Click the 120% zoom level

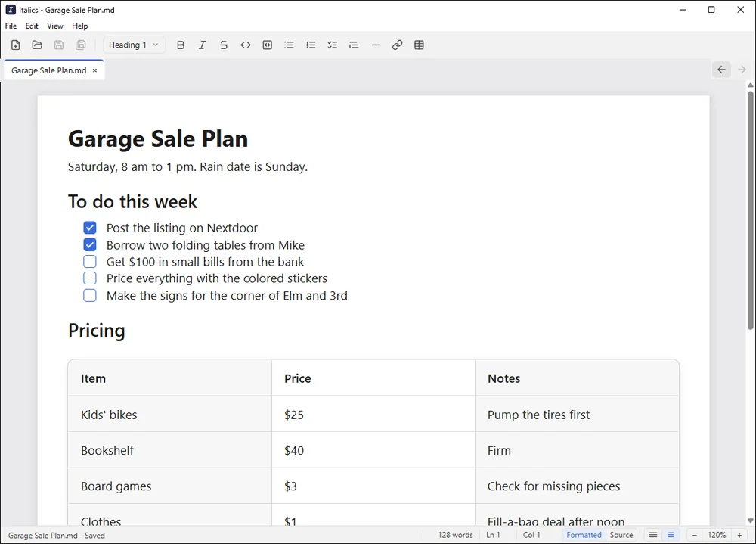point(717,535)
